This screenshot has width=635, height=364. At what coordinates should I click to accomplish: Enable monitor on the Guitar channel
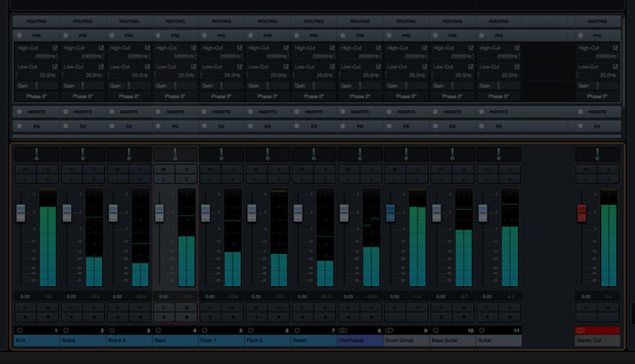487,317
